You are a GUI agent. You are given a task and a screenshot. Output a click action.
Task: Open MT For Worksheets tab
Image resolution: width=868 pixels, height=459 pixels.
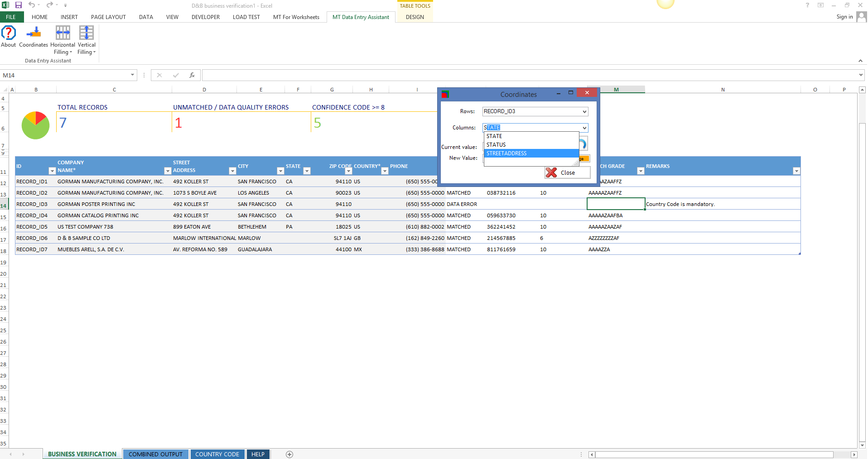296,17
